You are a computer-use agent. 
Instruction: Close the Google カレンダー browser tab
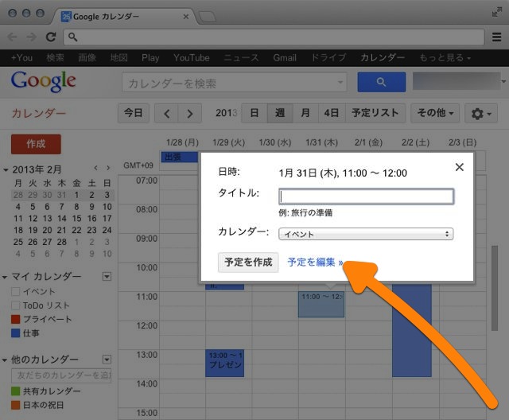pos(186,16)
